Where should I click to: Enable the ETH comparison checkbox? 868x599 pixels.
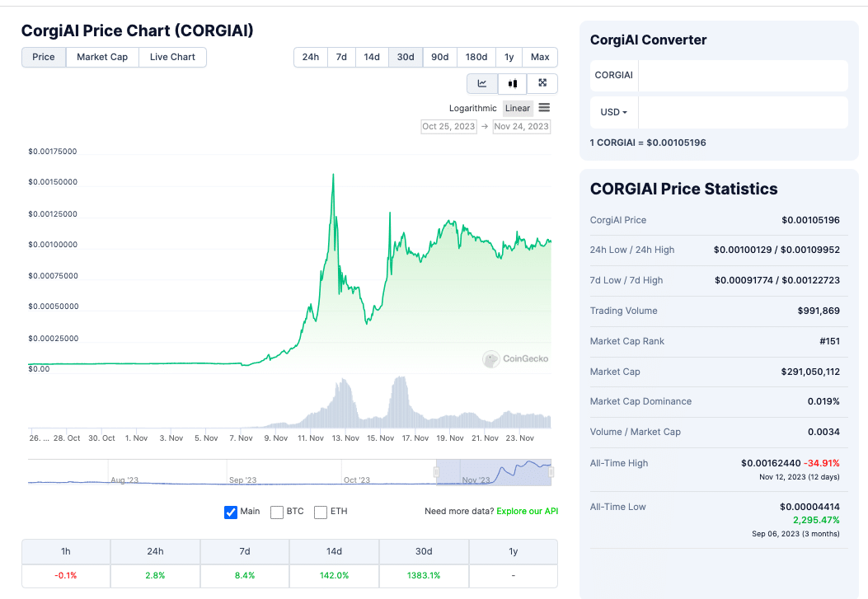pyautogui.click(x=321, y=512)
